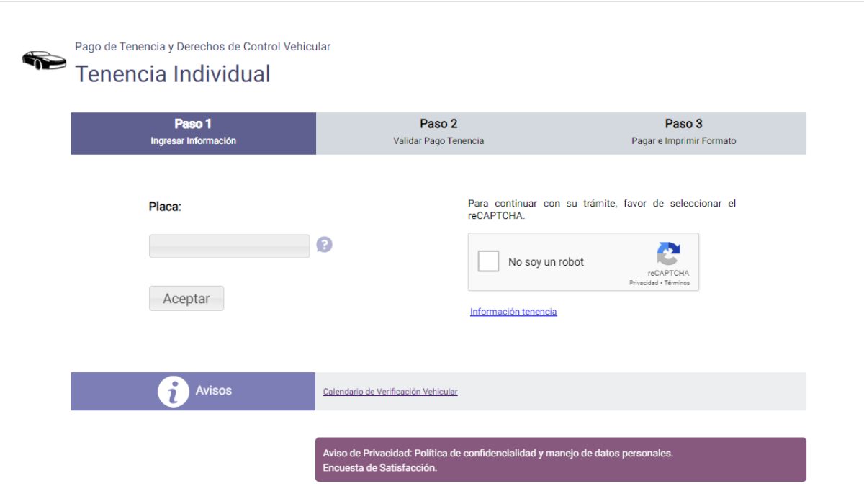The width and height of the screenshot is (864, 504).
Task: Click reCAPTCHA Términos link
Action: pyautogui.click(x=677, y=283)
